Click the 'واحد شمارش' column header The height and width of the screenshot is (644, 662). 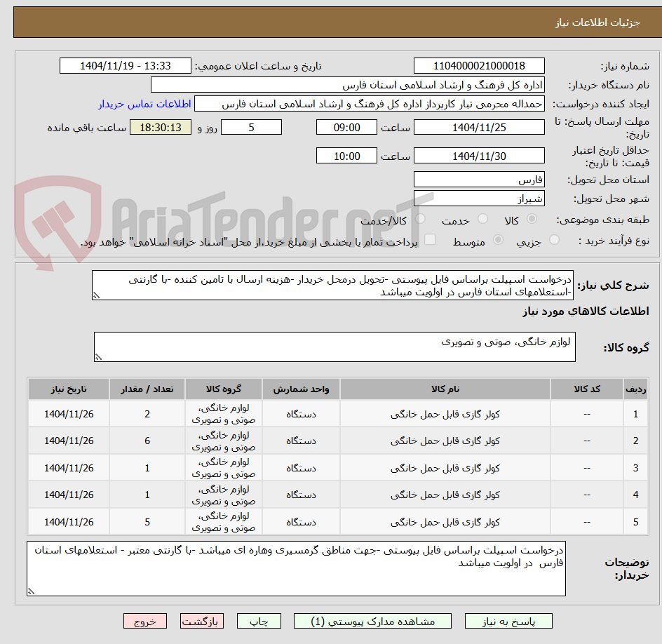click(x=301, y=389)
